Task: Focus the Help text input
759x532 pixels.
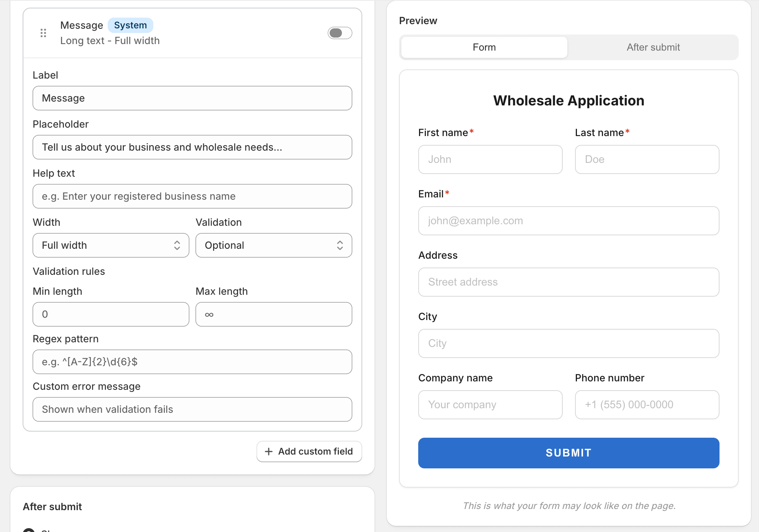Action: (x=192, y=196)
